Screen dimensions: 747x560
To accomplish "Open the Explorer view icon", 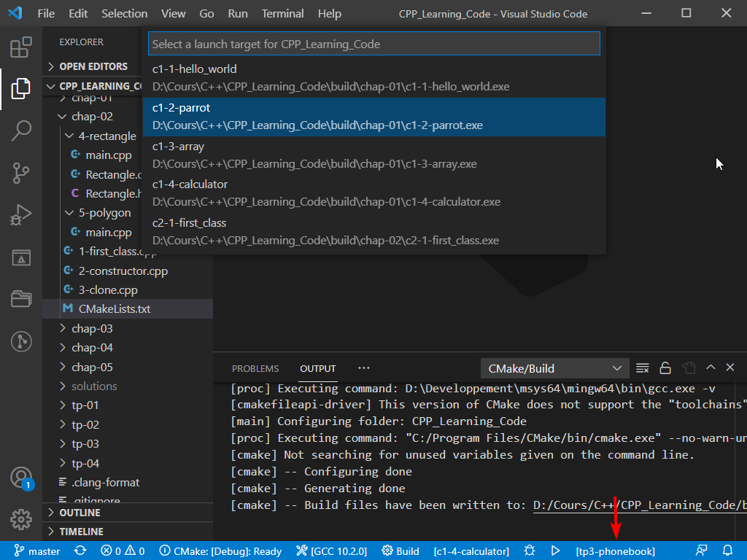I will [21, 88].
